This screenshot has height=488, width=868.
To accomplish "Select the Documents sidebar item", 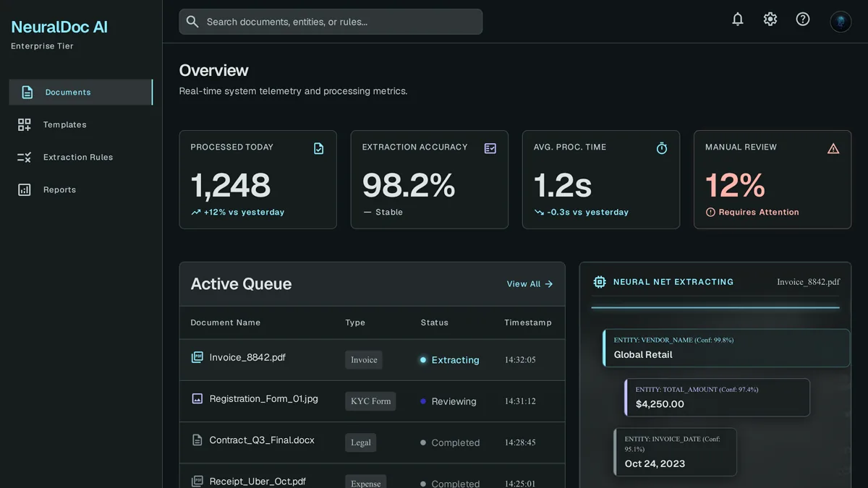I will coord(81,93).
